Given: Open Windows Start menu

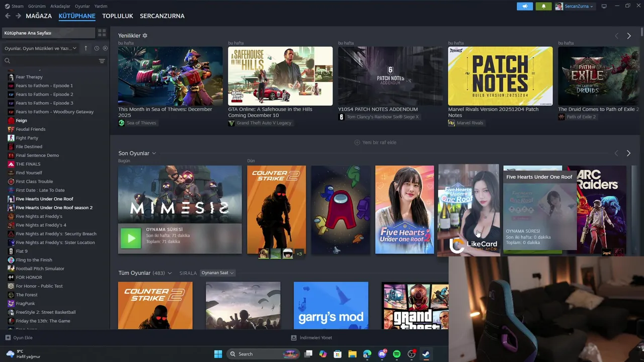Looking at the screenshot, I should click(218, 354).
